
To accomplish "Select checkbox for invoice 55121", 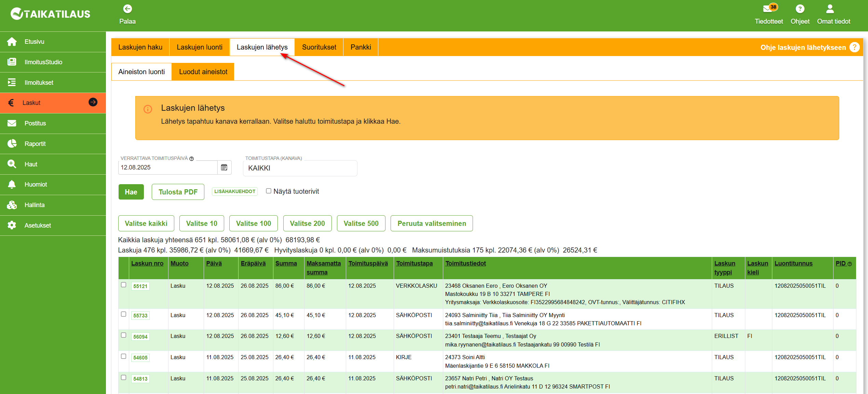I will [123, 285].
